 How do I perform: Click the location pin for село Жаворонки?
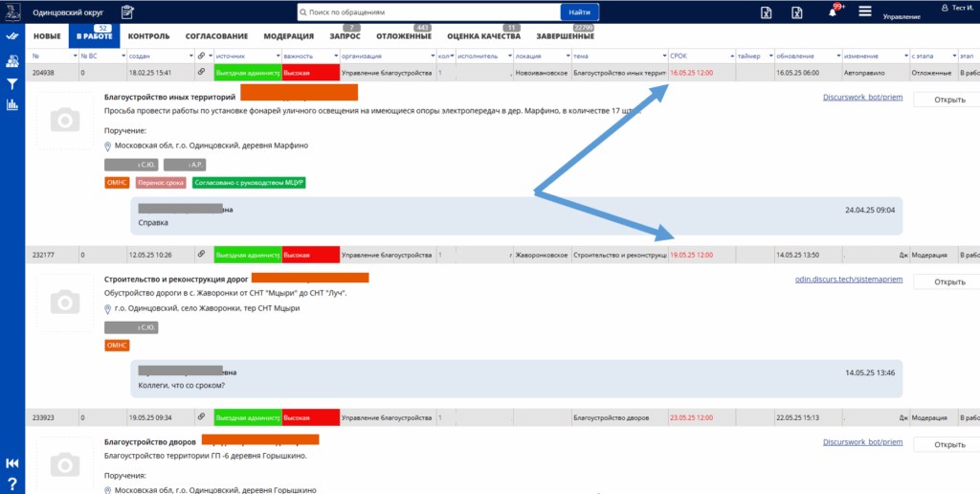pyautogui.click(x=108, y=309)
